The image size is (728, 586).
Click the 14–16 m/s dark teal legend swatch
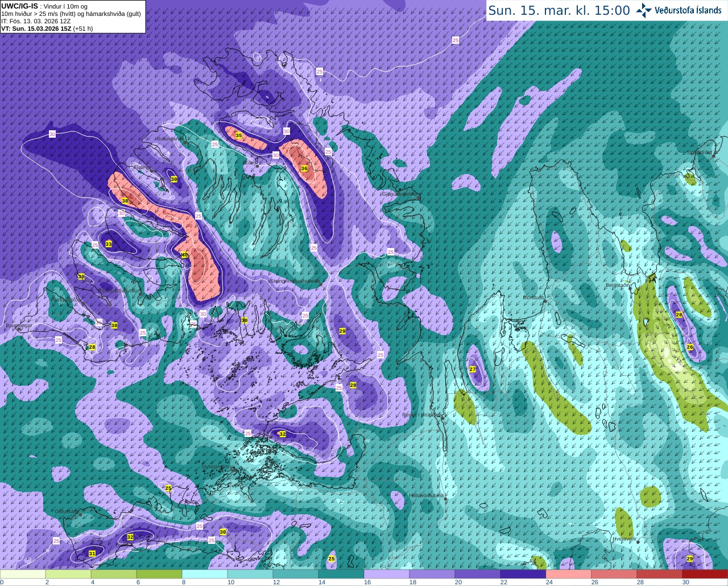click(x=341, y=574)
